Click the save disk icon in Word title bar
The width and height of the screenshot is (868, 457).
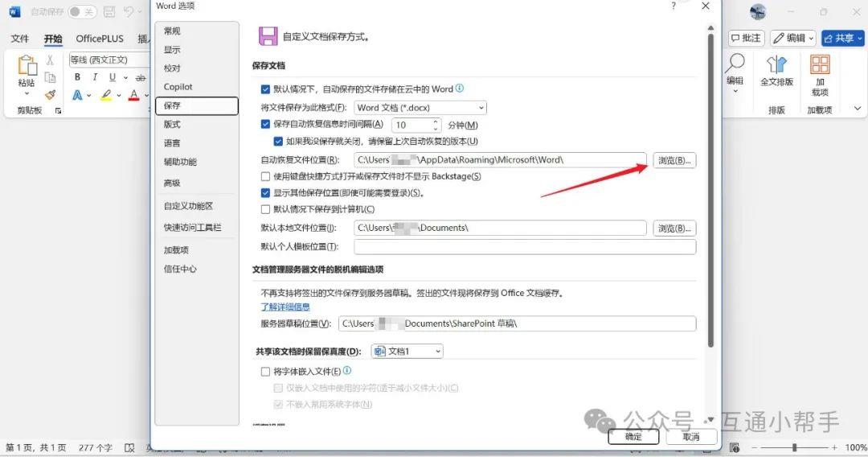point(109,11)
